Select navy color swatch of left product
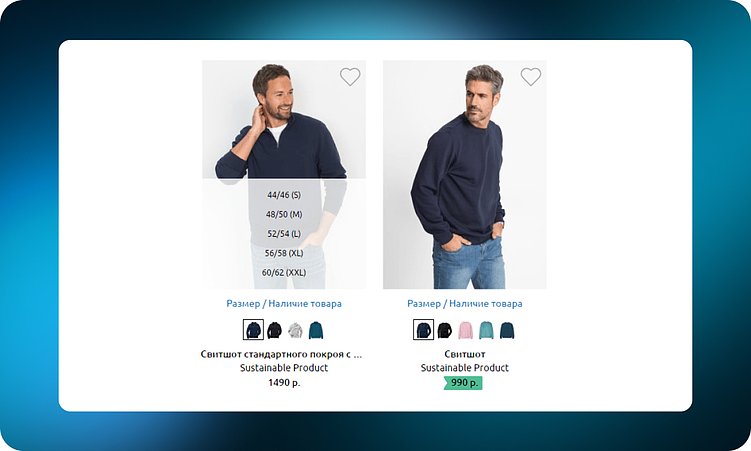Image resolution: width=751 pixels, height=451 pixels. [253, 330]
